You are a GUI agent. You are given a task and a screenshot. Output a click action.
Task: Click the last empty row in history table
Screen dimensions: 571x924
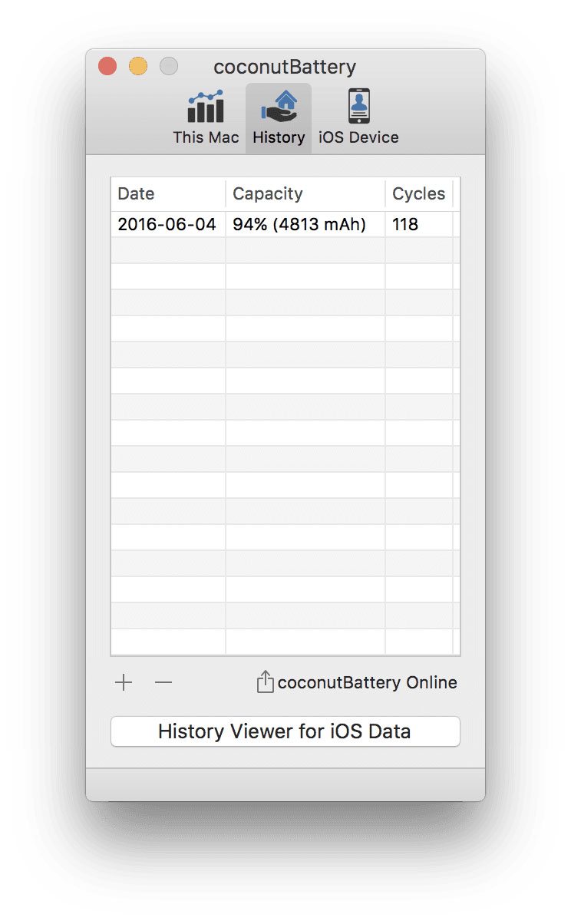pos(284,642)
